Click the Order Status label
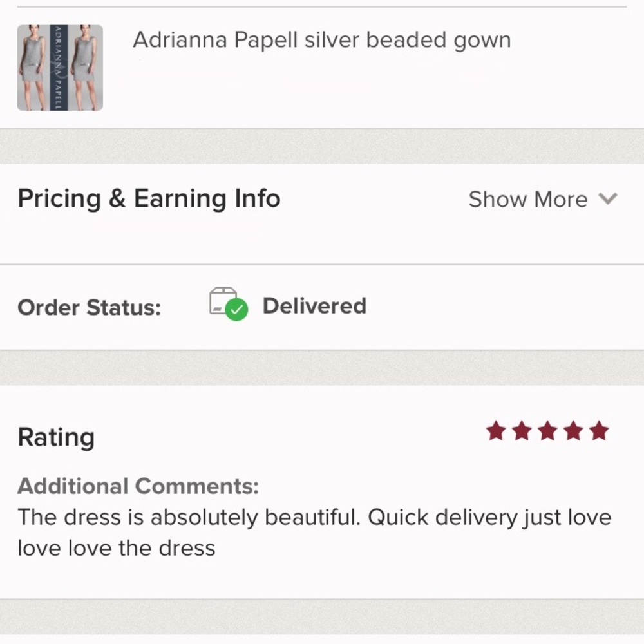The height and width of the screenshot is (644, 644). 89,307
